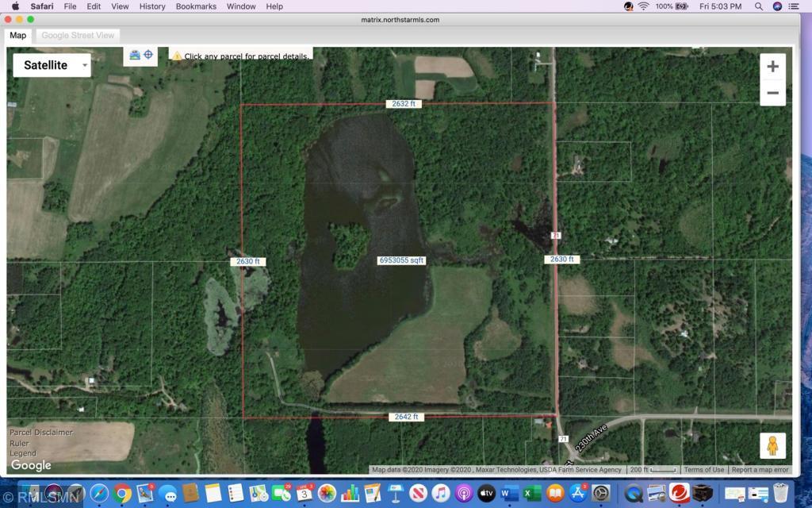Expand the Satellite map type dropdown
The width and height of the screenshot is (812, 508).
(x=52, y=65)
